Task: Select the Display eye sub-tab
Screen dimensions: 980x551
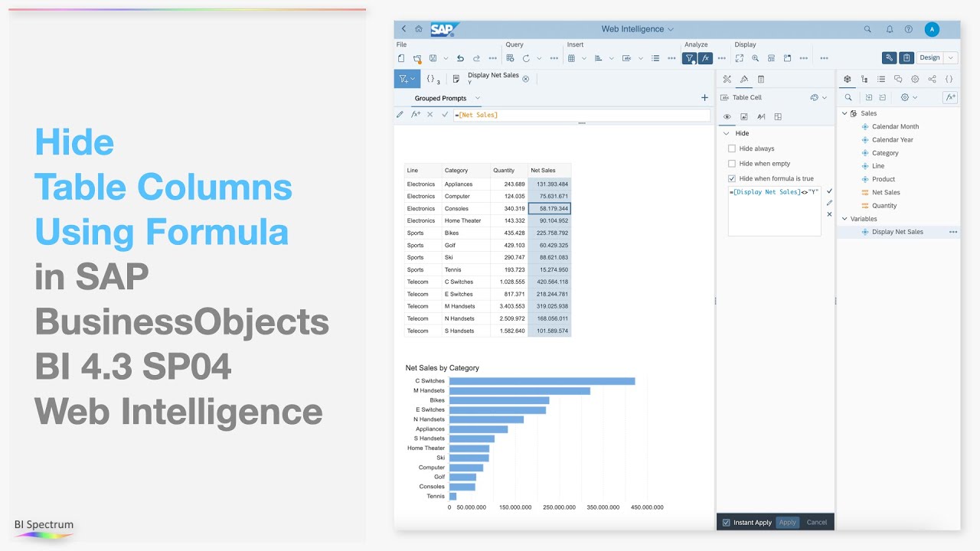Action: [727, 117]
